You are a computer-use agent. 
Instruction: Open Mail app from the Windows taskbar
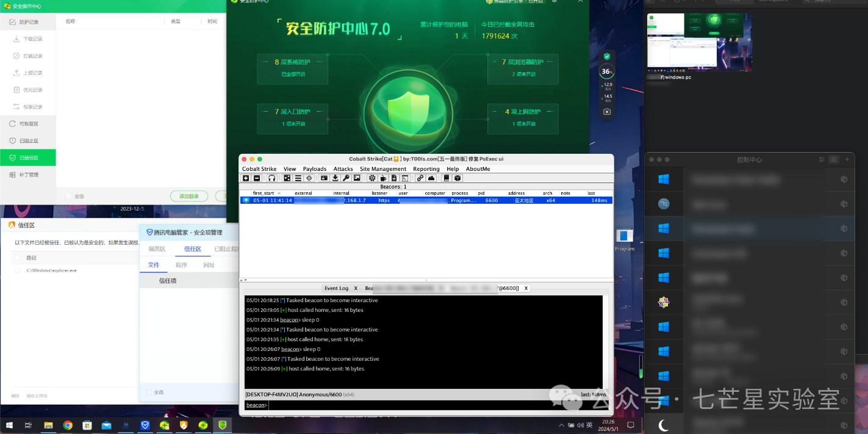tap(107, 425)
